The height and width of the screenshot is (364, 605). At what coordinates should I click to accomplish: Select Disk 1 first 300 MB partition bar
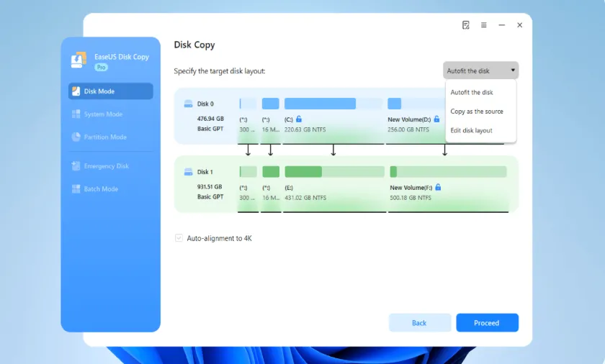248,172
